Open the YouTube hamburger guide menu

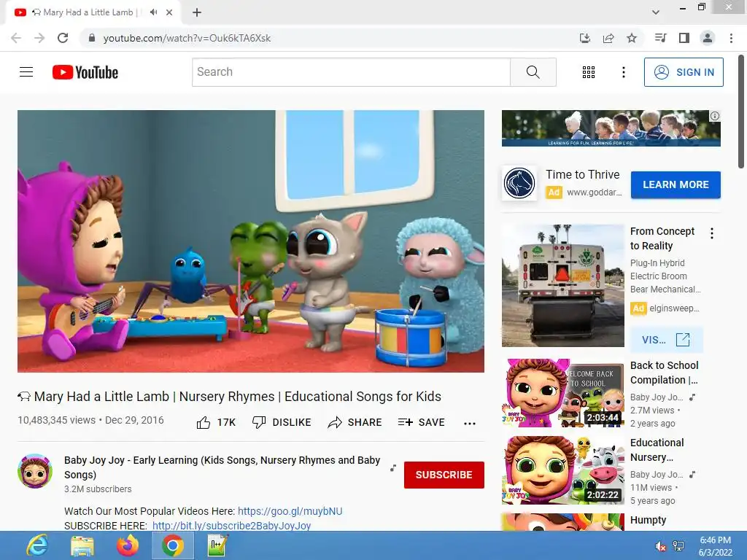click(26, 72)
